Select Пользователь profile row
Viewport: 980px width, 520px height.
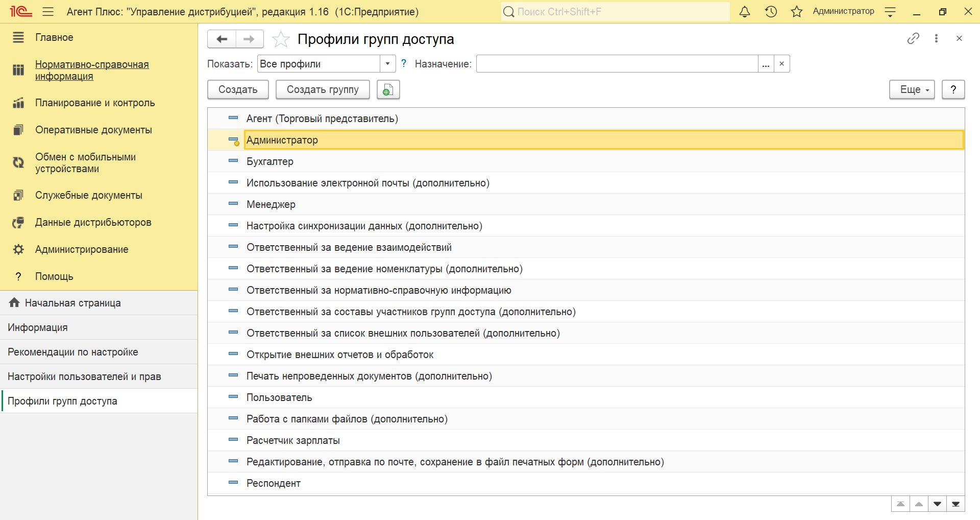click(x=586, y=397)
